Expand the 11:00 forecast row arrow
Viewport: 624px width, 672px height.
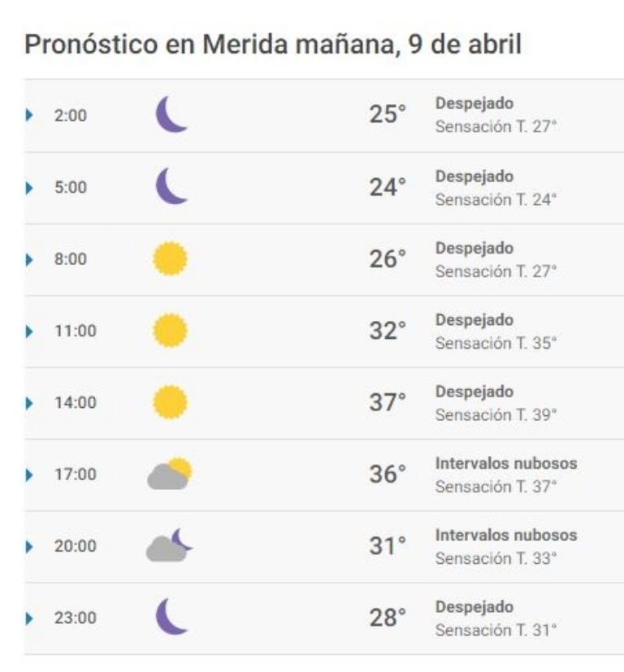tap(29, 332)
